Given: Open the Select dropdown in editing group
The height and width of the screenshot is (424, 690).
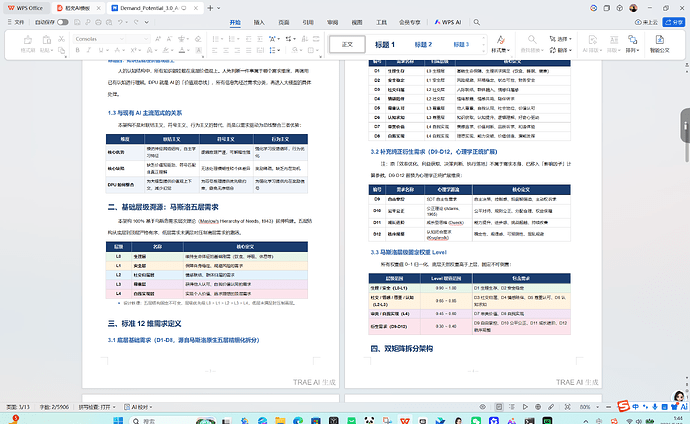Looking at the screenshot, I should coord(560,39).
